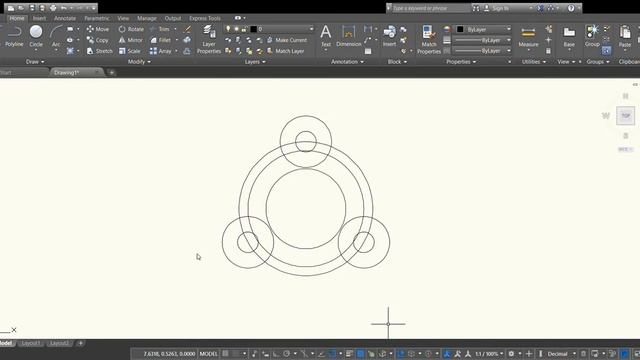Image resolution: width=640 pixels, height=360 pixels.
Task: Click the Print icon in quick access toolbar
Action: click(x=53, y=8)
